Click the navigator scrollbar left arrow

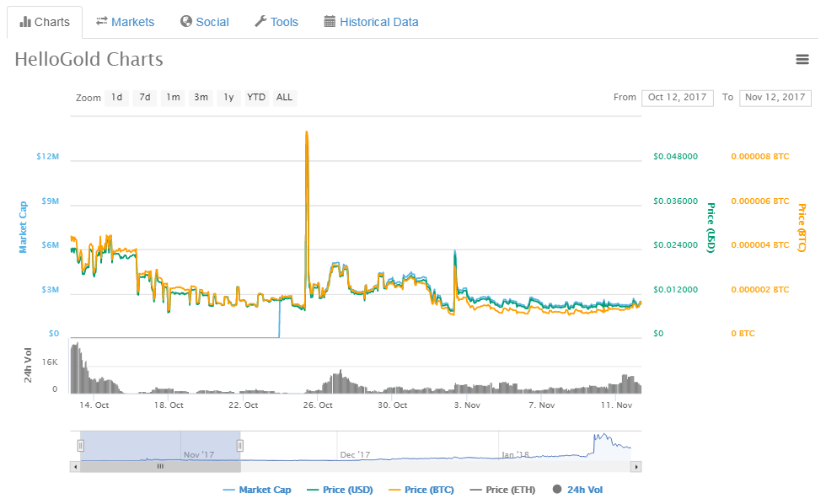75,467
